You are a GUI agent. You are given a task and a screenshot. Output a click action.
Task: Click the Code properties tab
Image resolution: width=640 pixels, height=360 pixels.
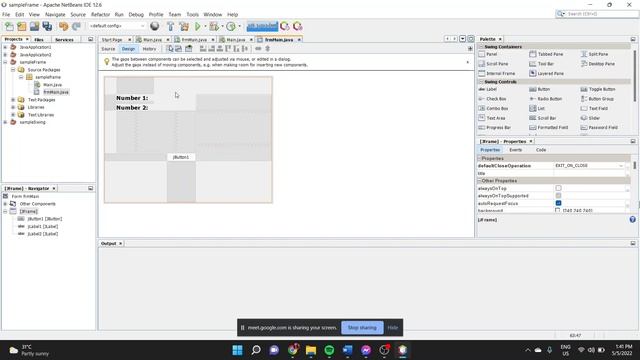tap(541, 150)
